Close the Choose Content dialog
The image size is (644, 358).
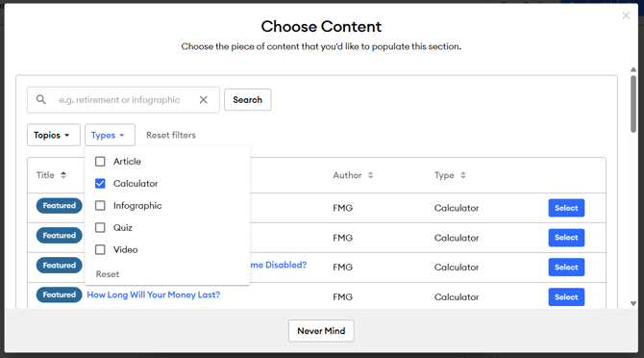pyautogui.click(x=626, y=15)
